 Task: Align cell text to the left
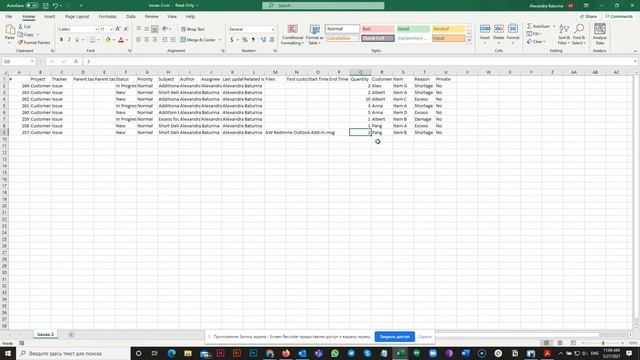[x=139, y=40]
